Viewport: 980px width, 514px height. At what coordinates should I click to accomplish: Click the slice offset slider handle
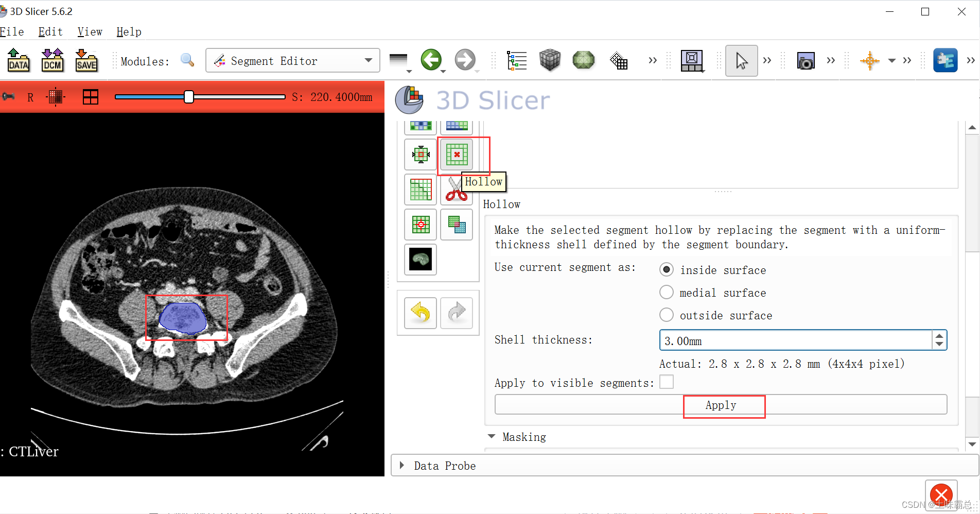(x=189, y=97)
